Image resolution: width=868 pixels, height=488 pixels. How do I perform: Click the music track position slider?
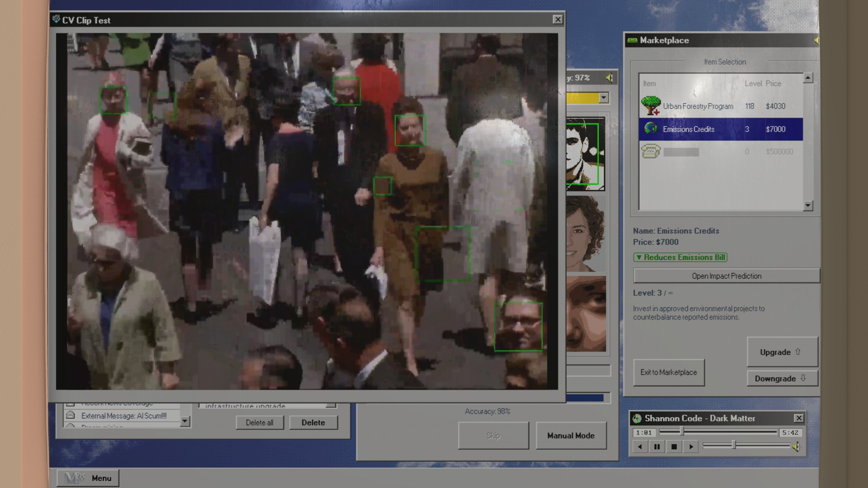tap(682, 431)
